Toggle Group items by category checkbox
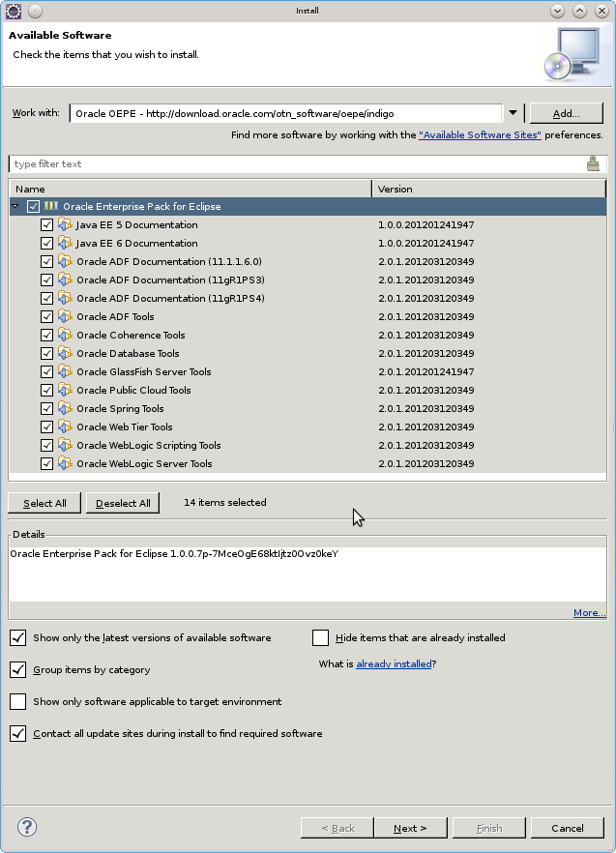 click(x=18, y=669)
